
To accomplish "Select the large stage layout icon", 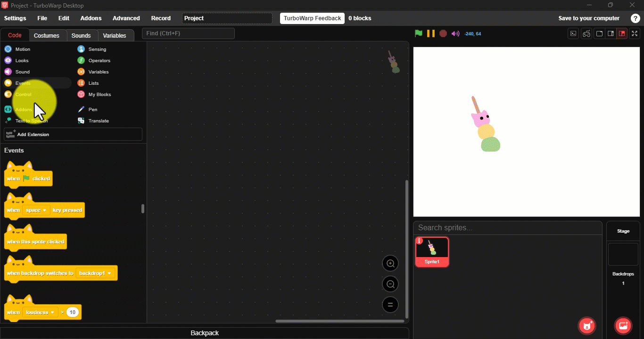I will click(x=622, y=33).
